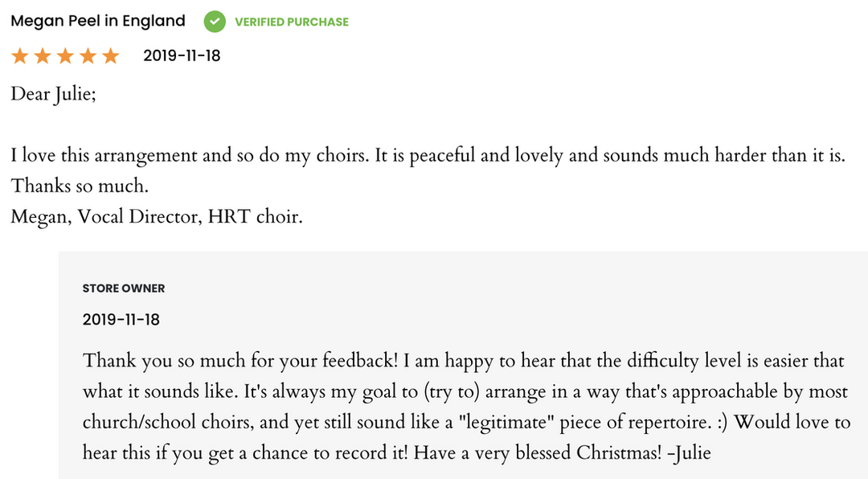Image resolution: width=868 pixels, height=479 pixels.
Task: Click the STORE OWNER label
Action: [x=124, y=289]
